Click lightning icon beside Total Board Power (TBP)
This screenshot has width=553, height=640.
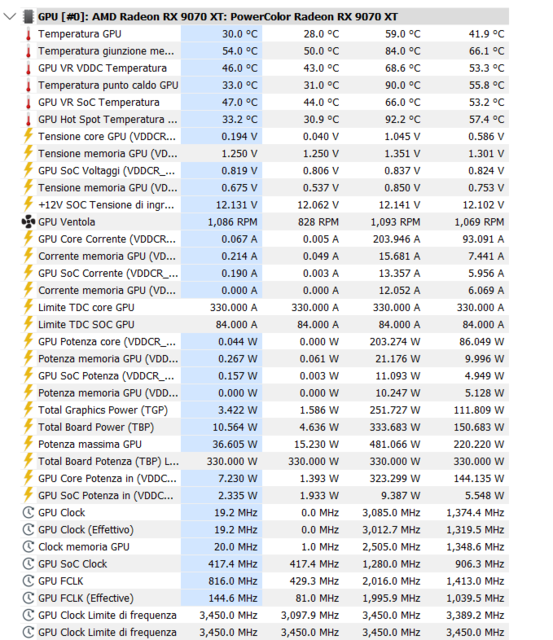pos(28,427)
